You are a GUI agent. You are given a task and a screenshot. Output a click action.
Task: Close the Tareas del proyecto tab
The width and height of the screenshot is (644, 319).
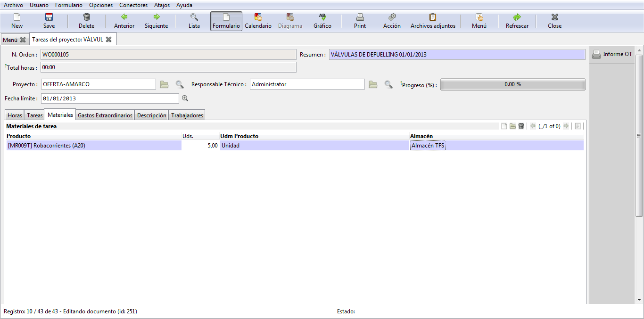[109, 40]
